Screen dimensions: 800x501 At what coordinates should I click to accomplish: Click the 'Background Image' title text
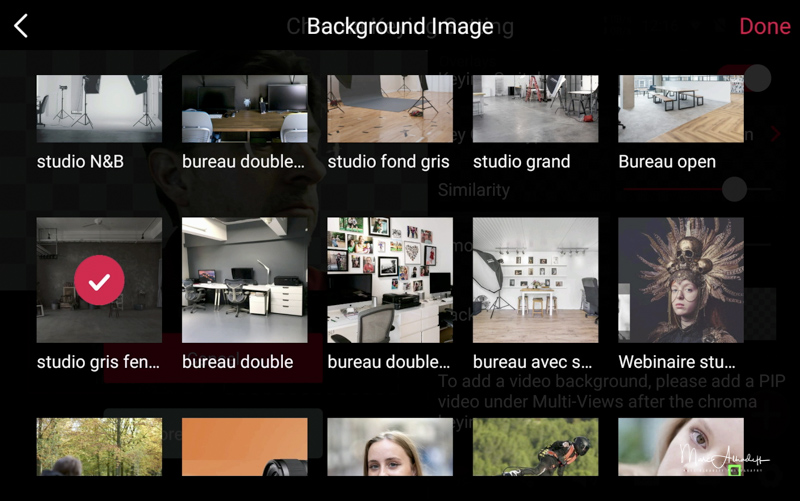(x=400, y=26)
